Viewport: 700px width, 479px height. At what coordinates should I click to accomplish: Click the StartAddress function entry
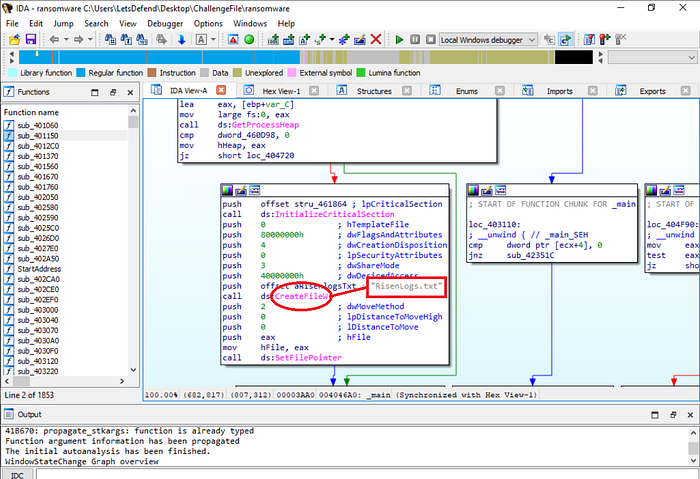[x=39, y=269]
